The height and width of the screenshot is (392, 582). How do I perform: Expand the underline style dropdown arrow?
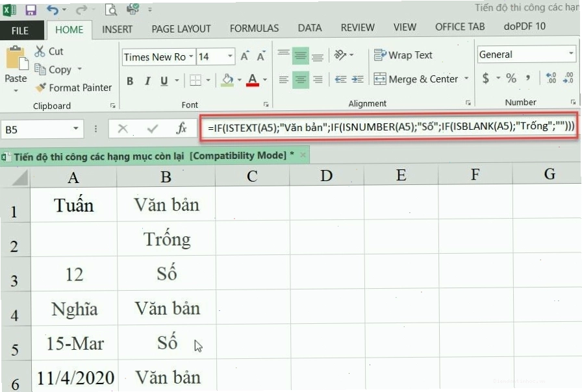[x=177, y=80]
